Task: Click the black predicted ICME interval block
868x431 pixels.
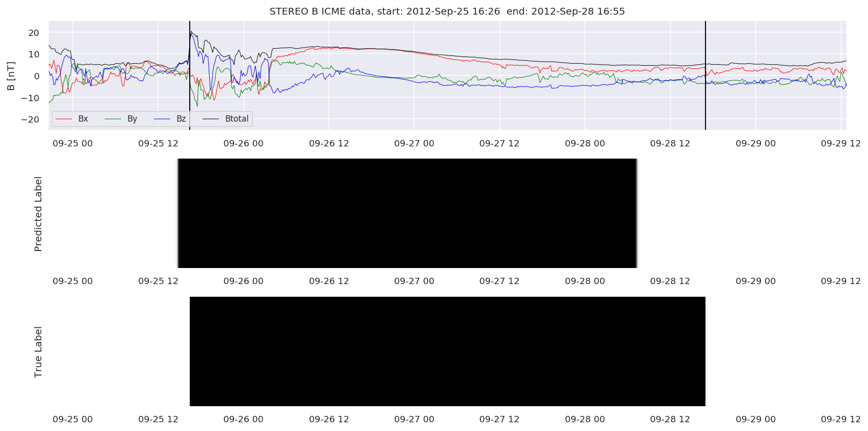Action: click(x=407, y=213)
